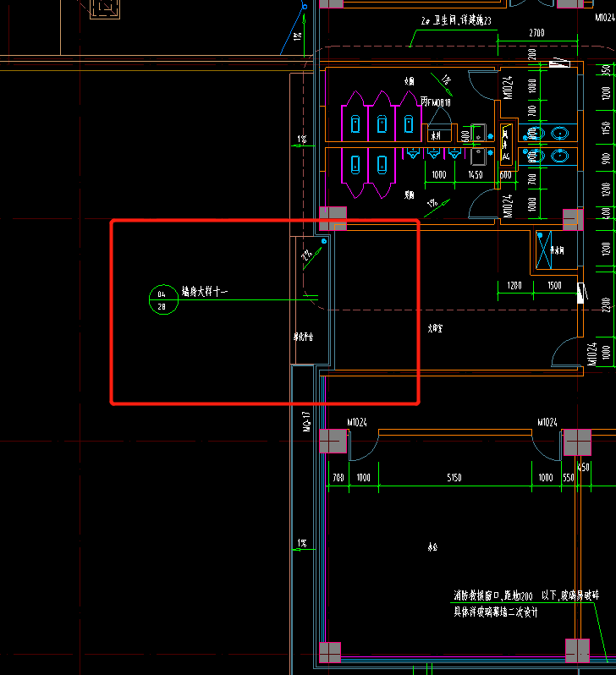Click the 2700 dimension text

(536, 33)
